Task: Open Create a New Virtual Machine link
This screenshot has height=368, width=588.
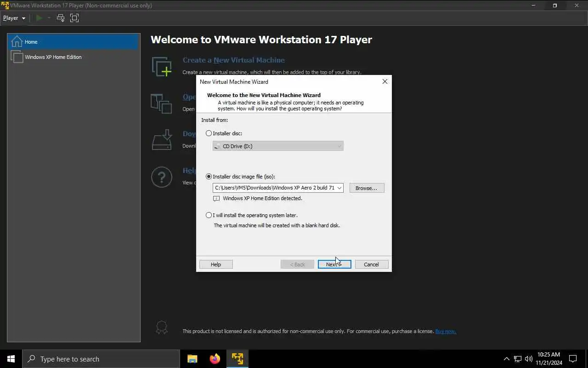Action: click(233, 60)
